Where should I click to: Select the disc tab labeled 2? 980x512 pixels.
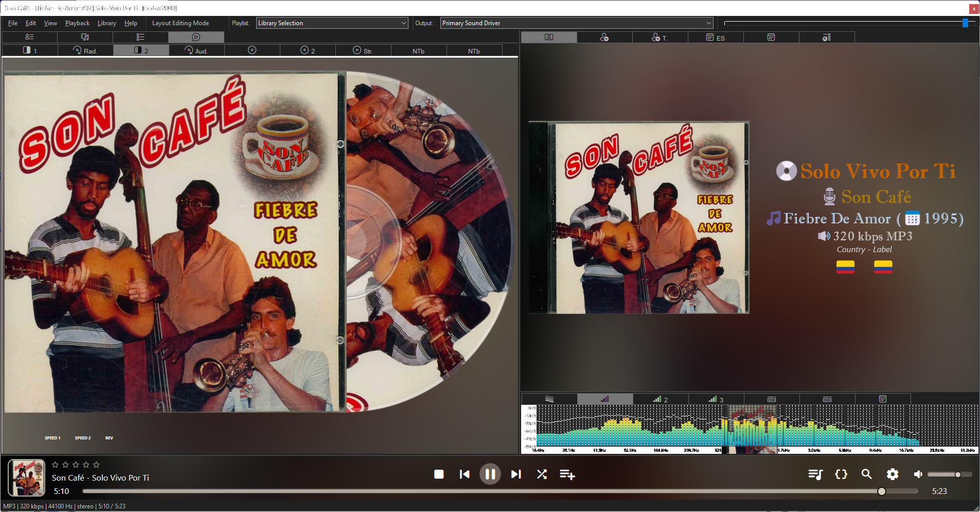(x=308, y=50)
